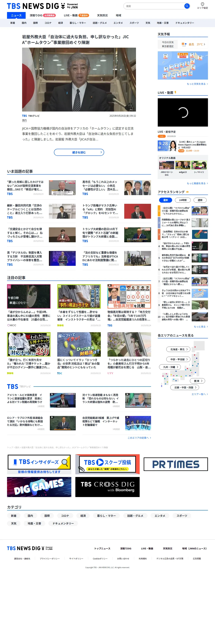
Task: Open スポーツ in the sub navigation
Action: (x=134, y=23)
